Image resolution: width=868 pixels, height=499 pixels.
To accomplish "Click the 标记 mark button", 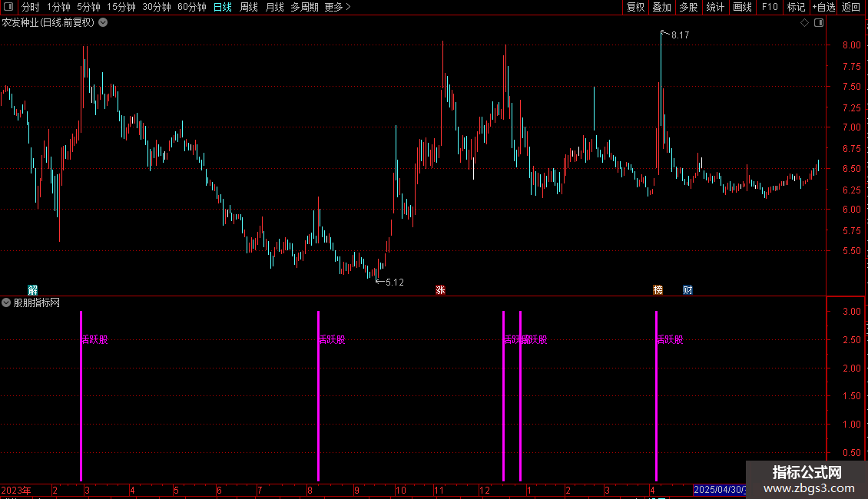I will click(x=796, y=7).
